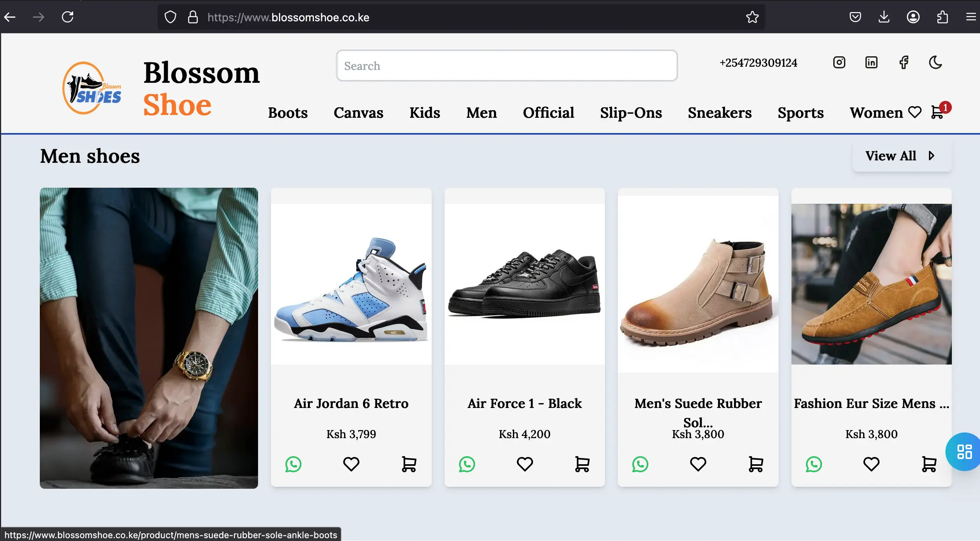The width and height of the screenshot is (980, 541).
Task: Open the Boots category
Action: coord(288,113)
